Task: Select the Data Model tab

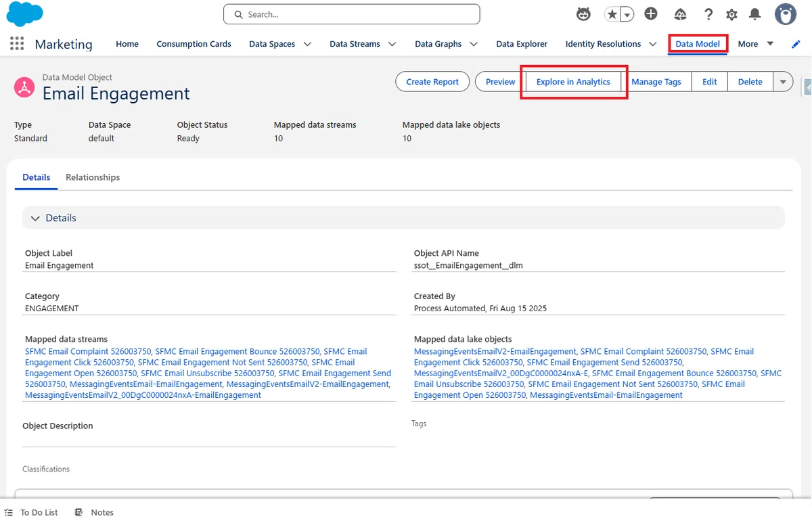Action: 698,44
